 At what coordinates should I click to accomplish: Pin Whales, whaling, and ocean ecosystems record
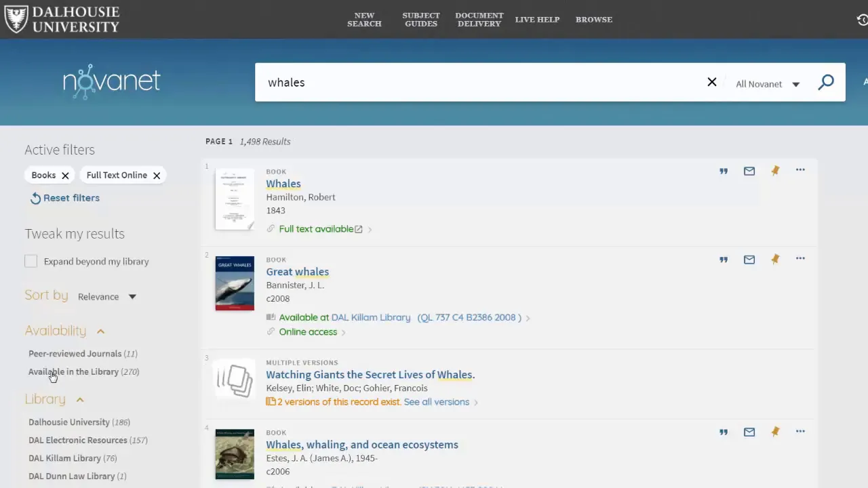pyautogui.click(x=775, y=432)
